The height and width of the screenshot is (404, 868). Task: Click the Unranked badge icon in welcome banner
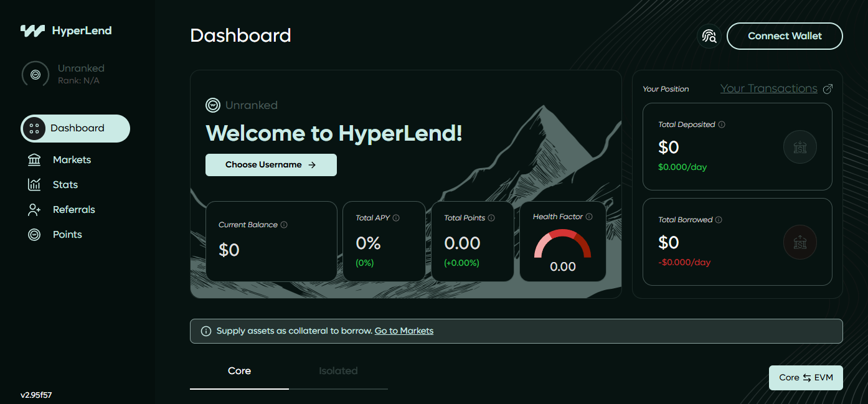213,105
